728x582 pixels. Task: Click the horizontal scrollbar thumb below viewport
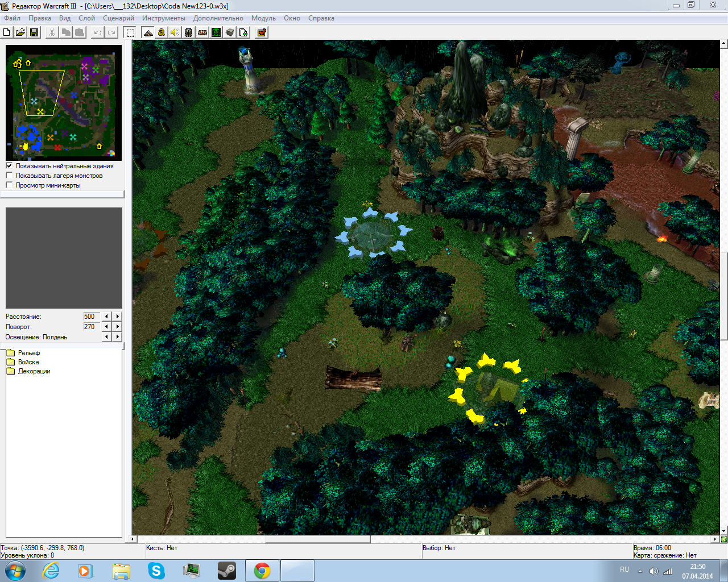(317, 539)
